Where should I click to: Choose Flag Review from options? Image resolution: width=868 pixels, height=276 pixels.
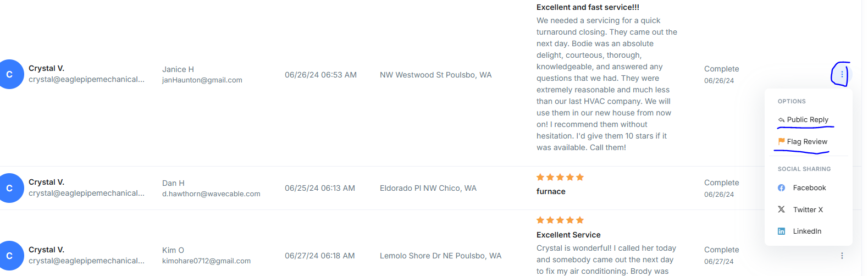806,142
